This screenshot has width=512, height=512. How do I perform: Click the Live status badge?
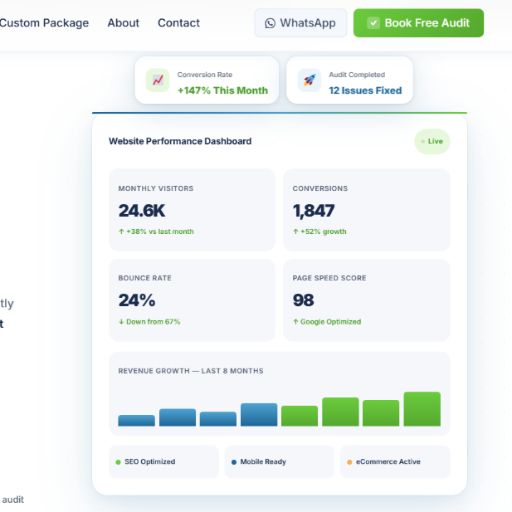click(432, 141)
